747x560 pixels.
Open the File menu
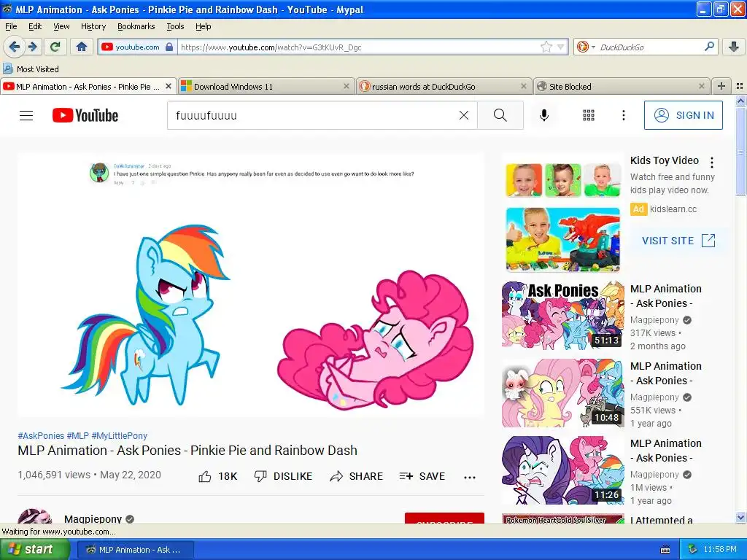[x=10, y=27]
